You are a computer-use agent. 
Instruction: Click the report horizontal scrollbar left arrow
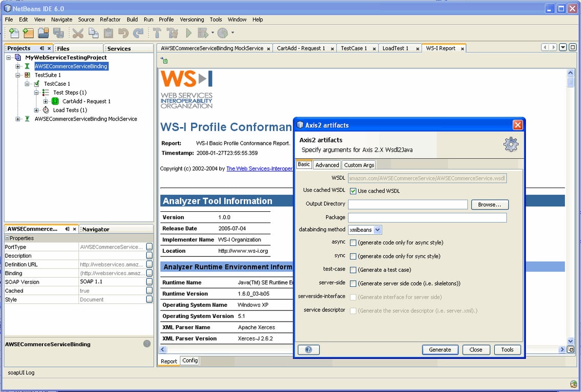[x=163, y=349]
